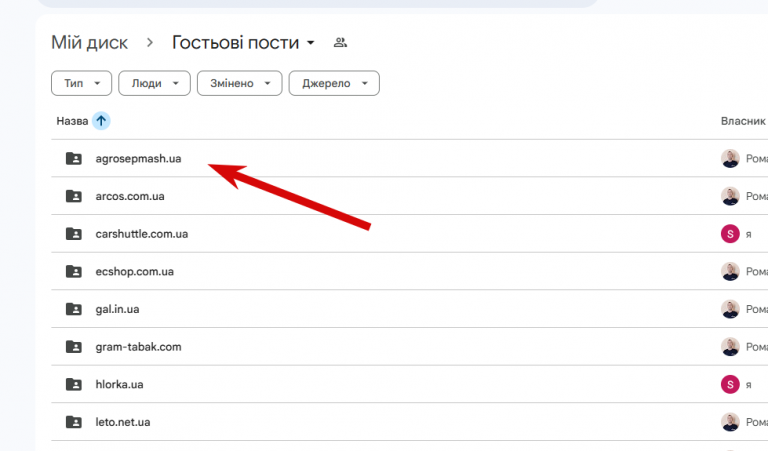Click owner label я in carshuttle.com.ua row
The height and width of the screenshot is (451, 768).
(748, 235)
